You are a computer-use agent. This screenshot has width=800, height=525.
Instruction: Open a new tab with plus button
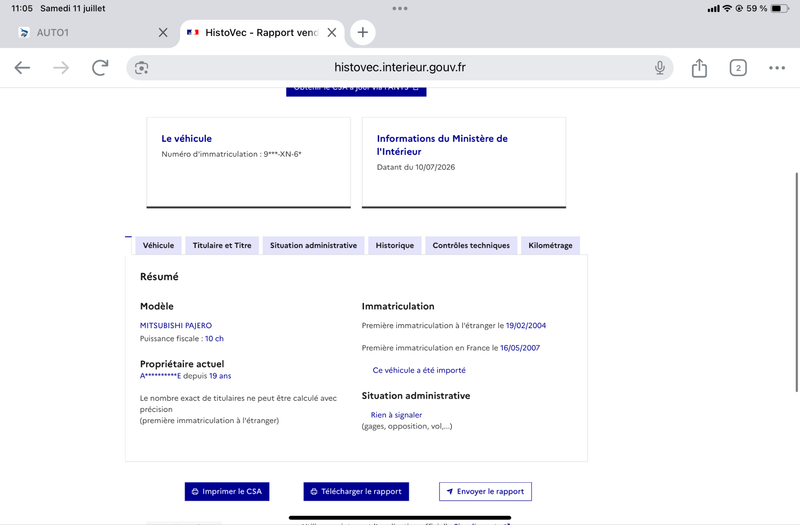(363, 33)
